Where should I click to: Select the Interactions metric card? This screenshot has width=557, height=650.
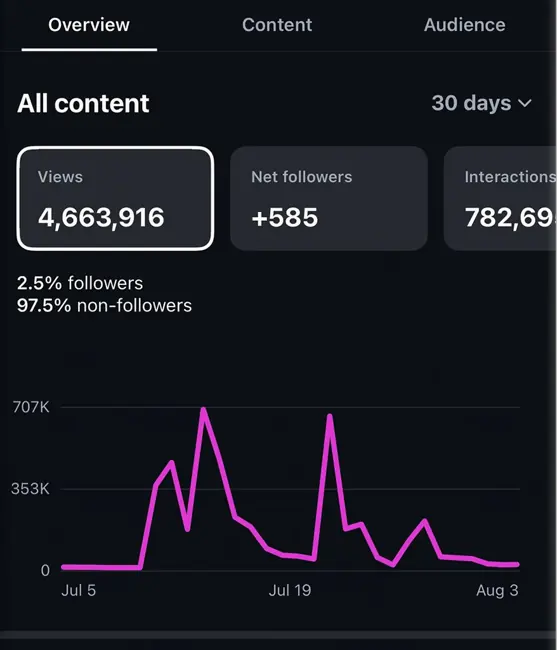pyautogui.click(x=500, y=198)
